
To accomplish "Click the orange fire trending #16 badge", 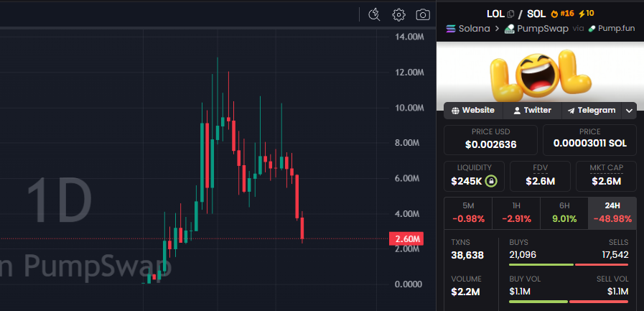I will click(x=562, y=14).
